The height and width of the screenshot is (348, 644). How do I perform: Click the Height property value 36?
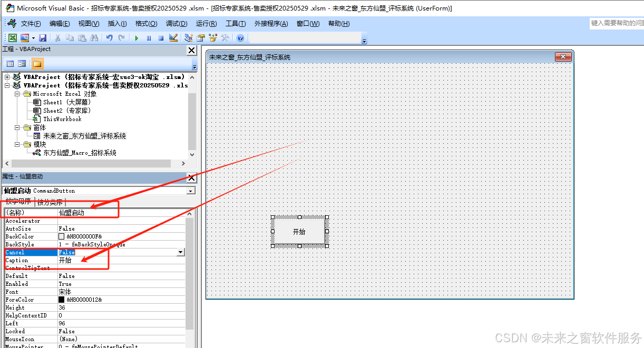pyautogui.click(x=121, y=307)
